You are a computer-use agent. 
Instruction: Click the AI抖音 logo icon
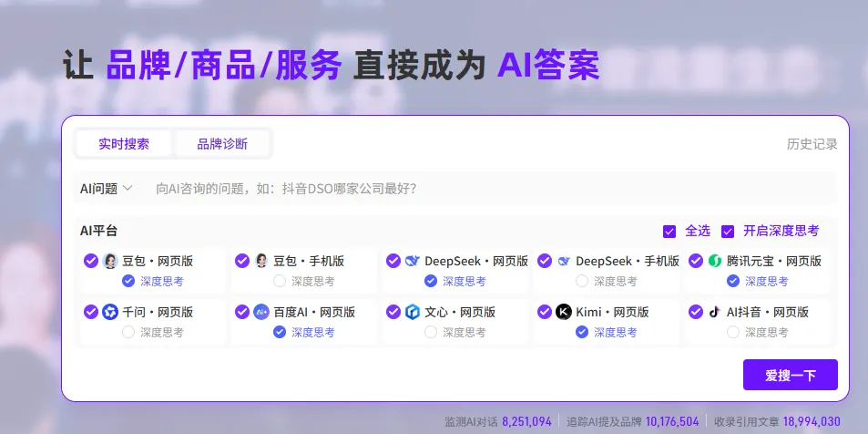point(715,312)
